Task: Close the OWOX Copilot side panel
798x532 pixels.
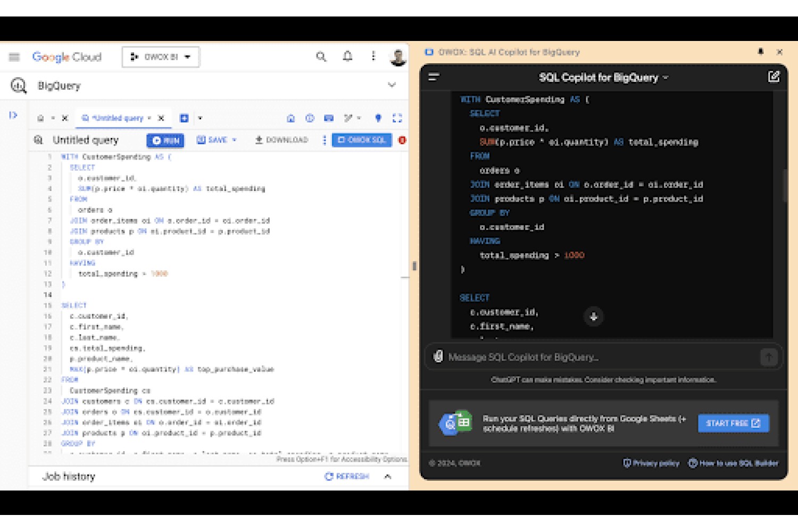Action: click(x=779, y=52)
